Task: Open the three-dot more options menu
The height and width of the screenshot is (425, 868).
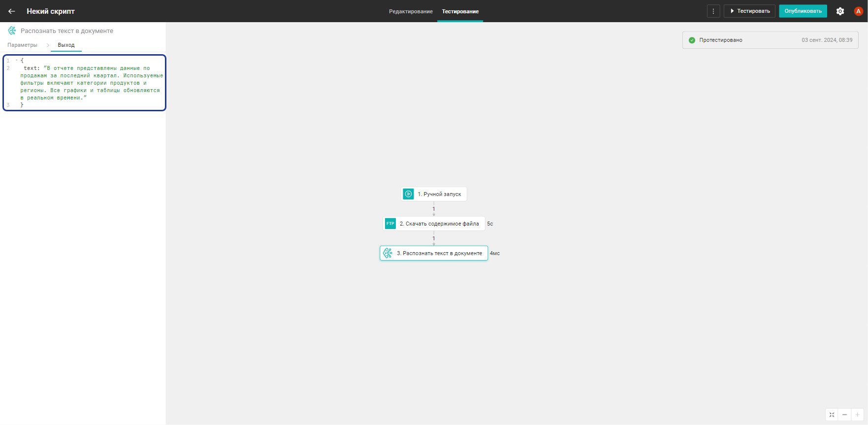Action: point(713,11)
